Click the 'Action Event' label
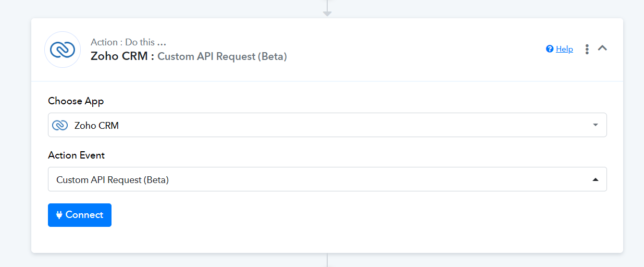644x267 pixels. click(77, 155)
